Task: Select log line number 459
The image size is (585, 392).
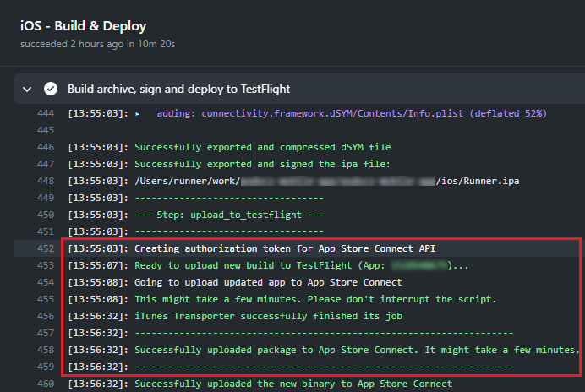Action: (x=46, y=367)
